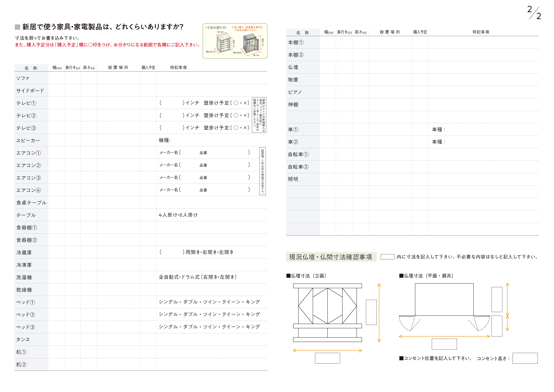The image size is (554, 392).
Task: Click the 冷凍庫 row label
Action: (x=24, y=265)
